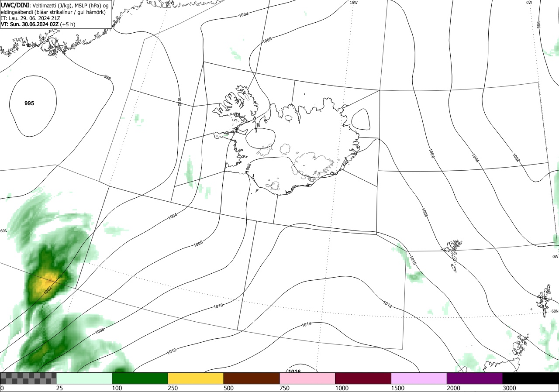The height and width of the screenshot is (392, 559).
Task: Select the black legend swatch above 3000
Action: click(x=531, y=378)
